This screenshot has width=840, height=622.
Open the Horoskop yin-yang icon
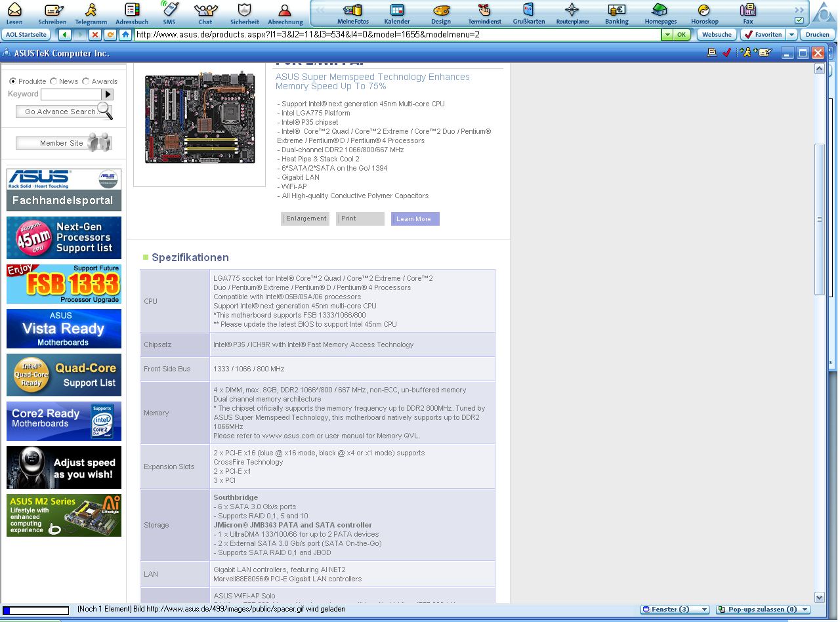tap(704, 10)
